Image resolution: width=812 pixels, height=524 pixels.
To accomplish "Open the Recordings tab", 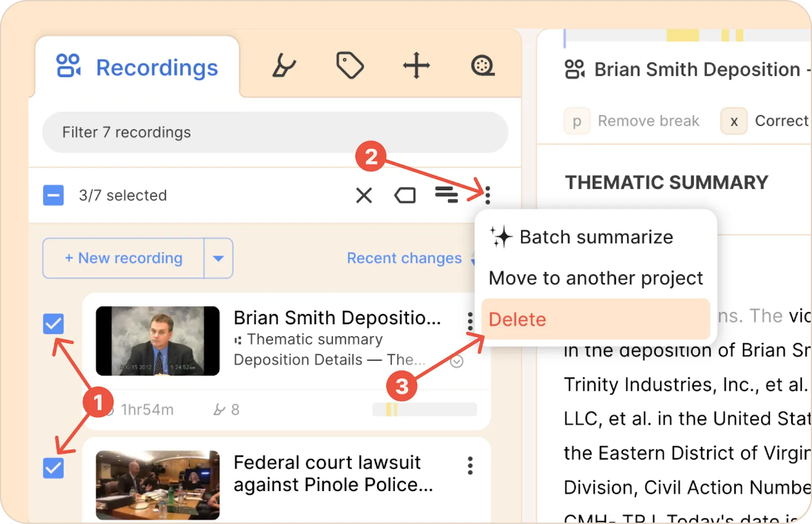I will [x=137, y=67].
